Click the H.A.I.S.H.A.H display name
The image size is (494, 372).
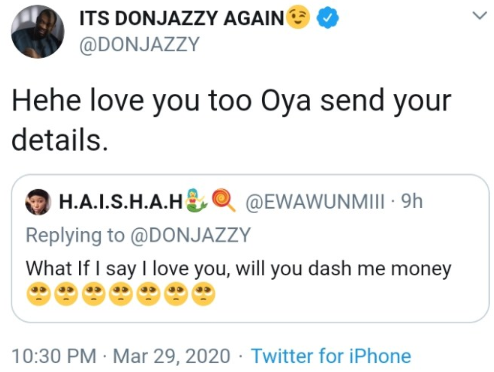[121, 202]
